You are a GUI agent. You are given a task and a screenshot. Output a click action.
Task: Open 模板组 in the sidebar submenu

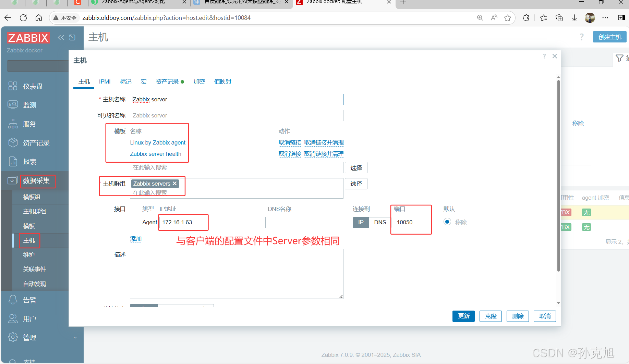click(32, 197)
